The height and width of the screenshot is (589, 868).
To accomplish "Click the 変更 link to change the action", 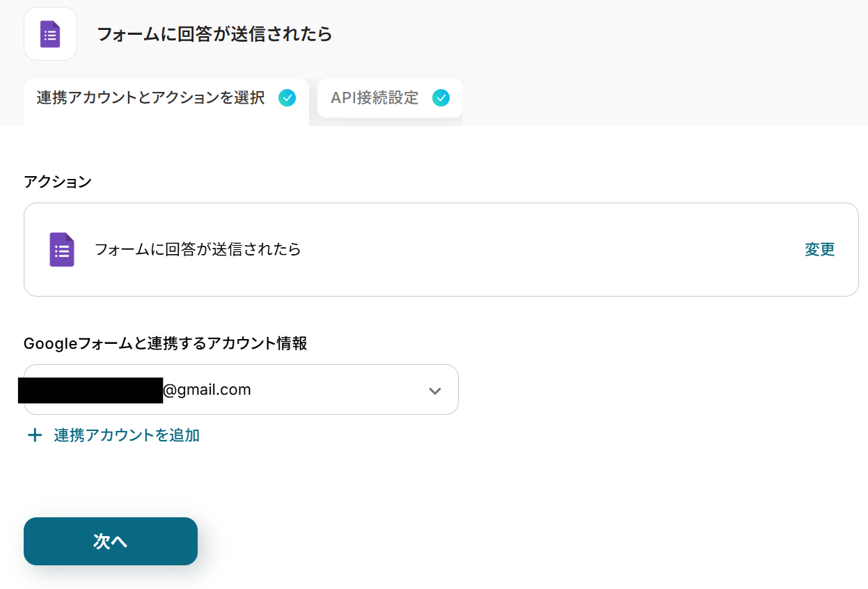I will click(x=819, y=249).
